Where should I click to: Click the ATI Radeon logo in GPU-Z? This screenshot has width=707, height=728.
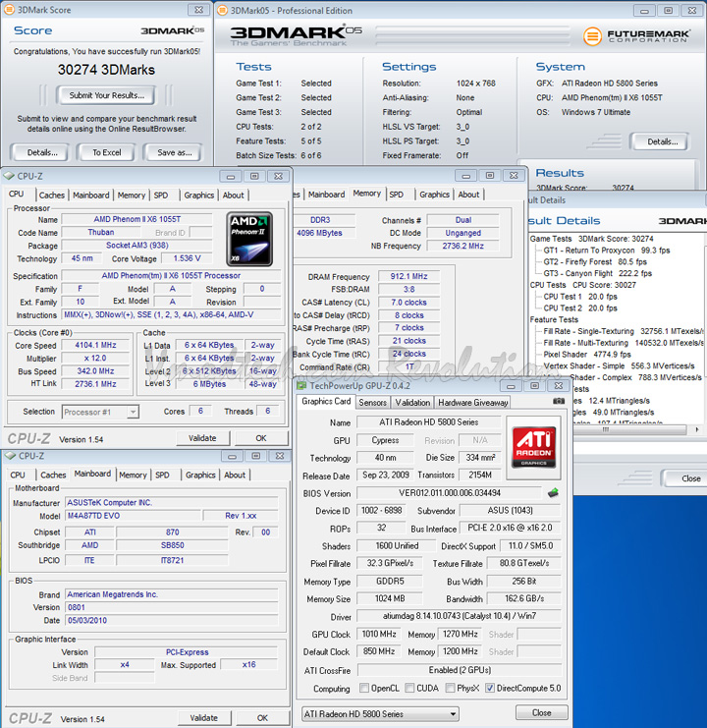[533, 447]
